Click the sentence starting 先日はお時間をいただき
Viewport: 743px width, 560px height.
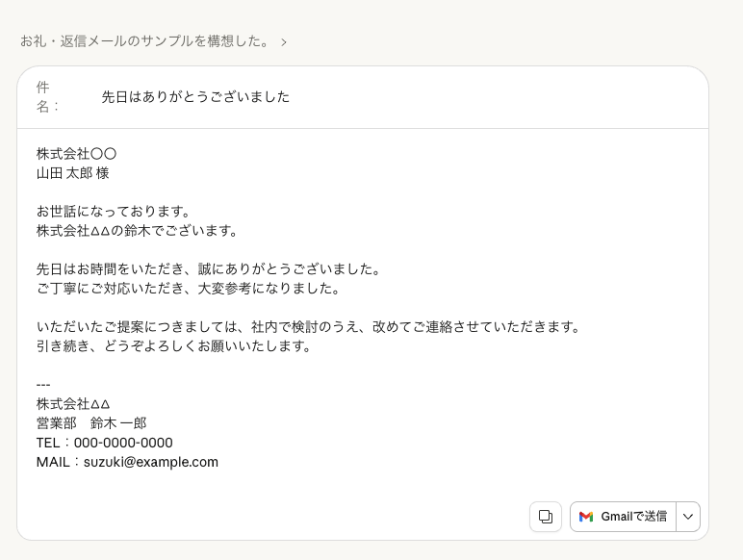tap(209, 269)
